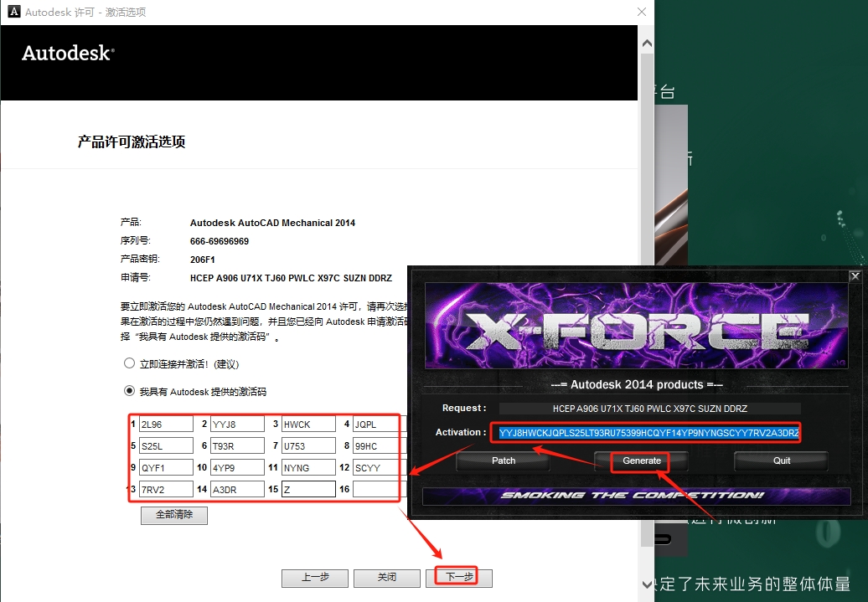
Task: Click activation code field 10 containing 4YP9
Action: click(237, 467)
